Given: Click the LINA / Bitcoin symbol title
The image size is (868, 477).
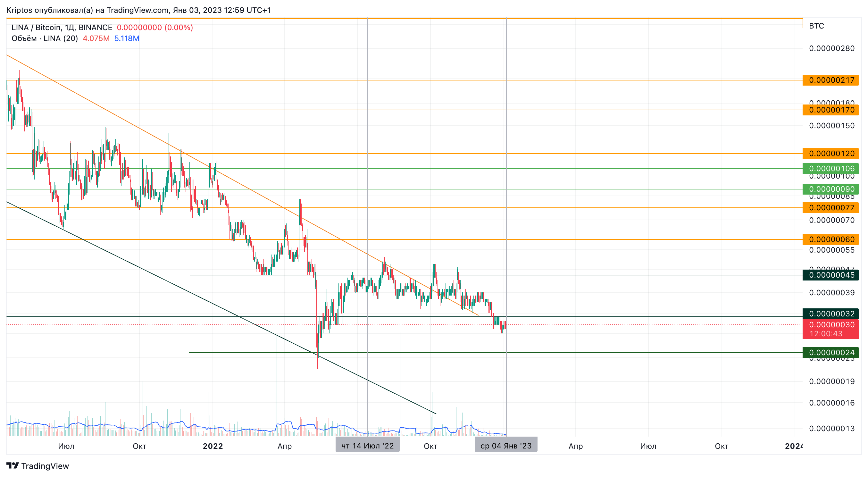Looking at the screenshot, I should [62, 27].
